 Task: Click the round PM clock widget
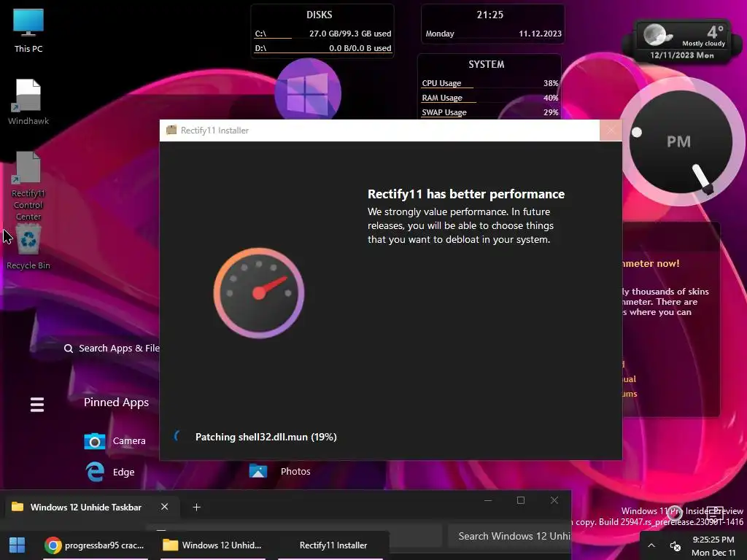681,142
